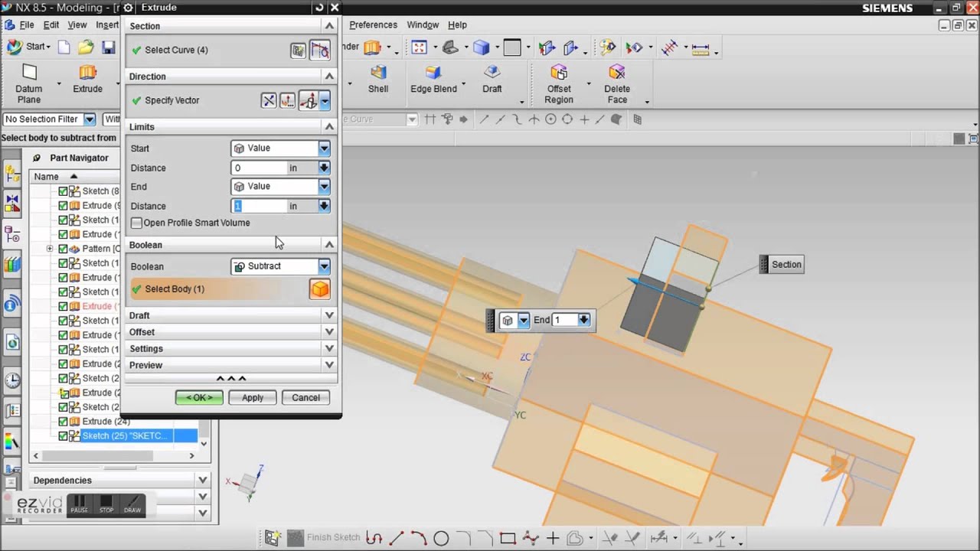The image size is (980, 551).
Task: Select the Delete Face tool
Action: tap(617, 84)
